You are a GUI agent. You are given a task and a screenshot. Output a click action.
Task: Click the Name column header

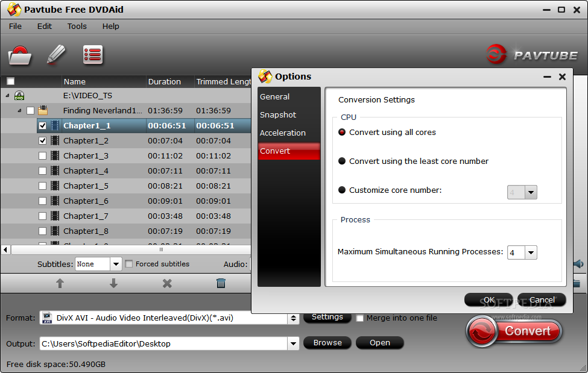(104, 81)
